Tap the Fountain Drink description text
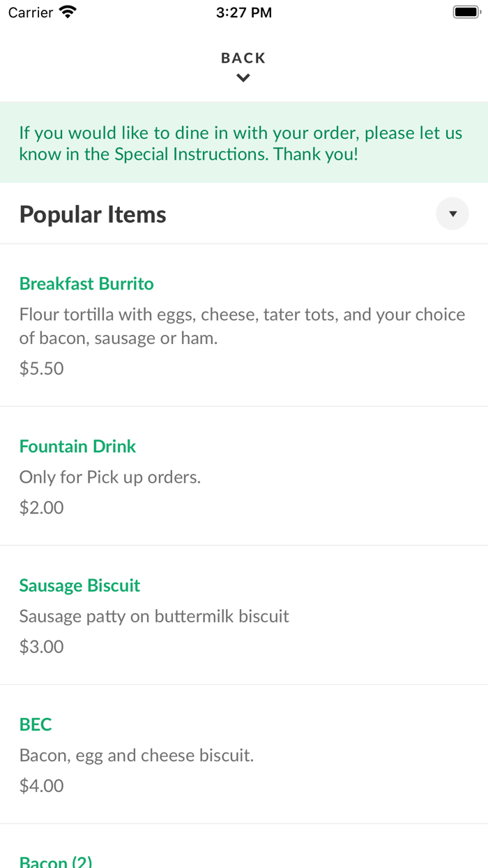 tap(109, 477)
